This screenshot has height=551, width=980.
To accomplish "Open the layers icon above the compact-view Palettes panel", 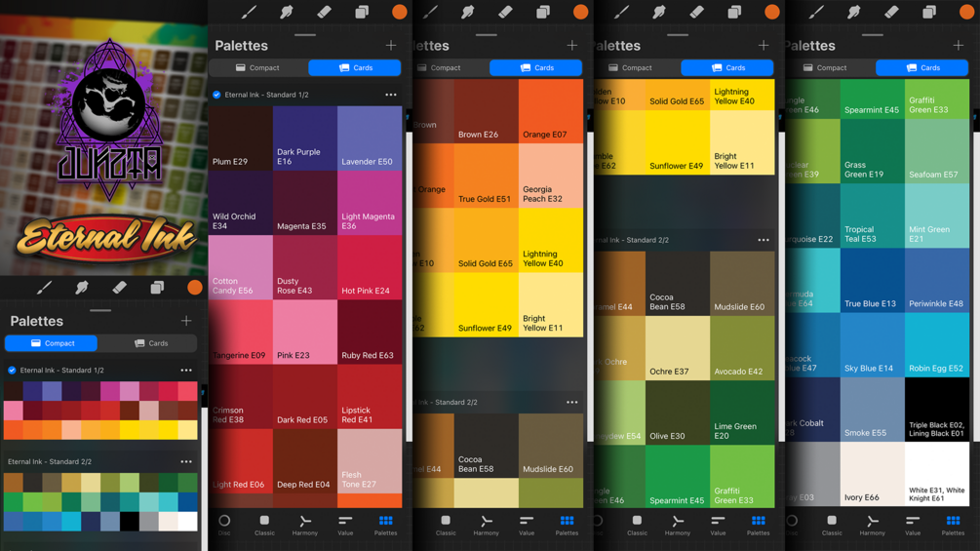I will (x=157, y=288).
